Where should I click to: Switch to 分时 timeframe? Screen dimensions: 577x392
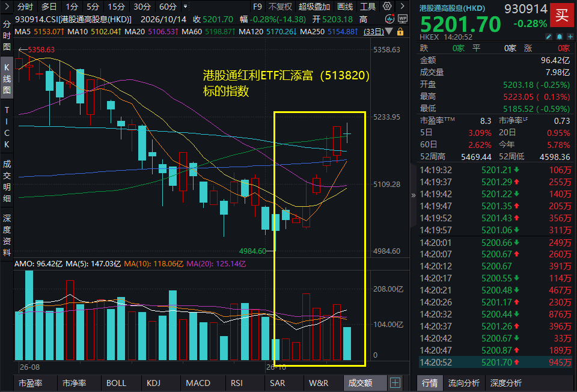click(25, 7)
